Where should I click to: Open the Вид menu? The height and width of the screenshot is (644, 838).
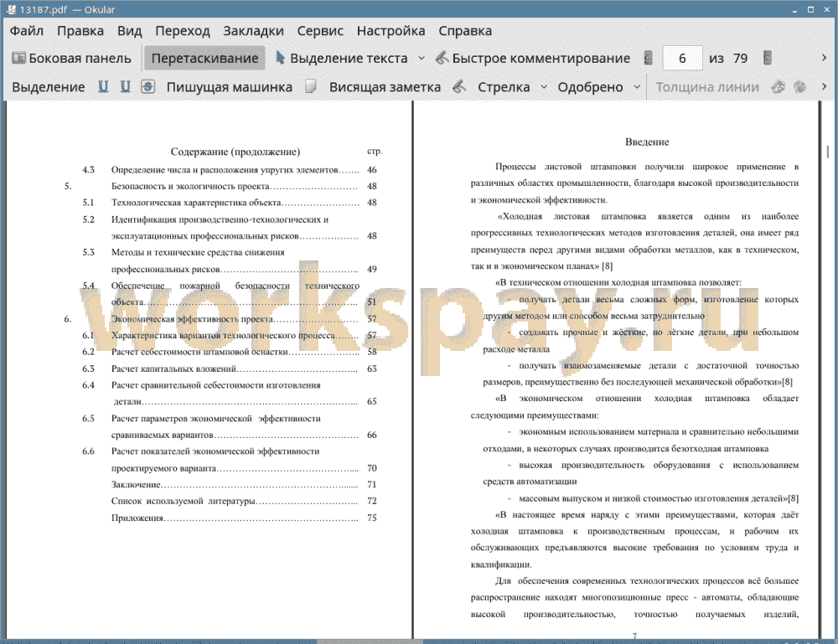(129, 31)
